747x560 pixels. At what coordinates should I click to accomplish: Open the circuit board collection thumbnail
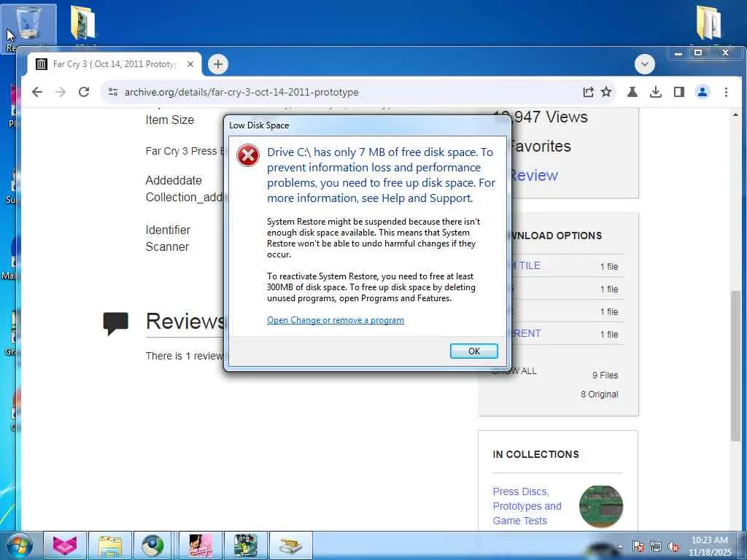601,506
